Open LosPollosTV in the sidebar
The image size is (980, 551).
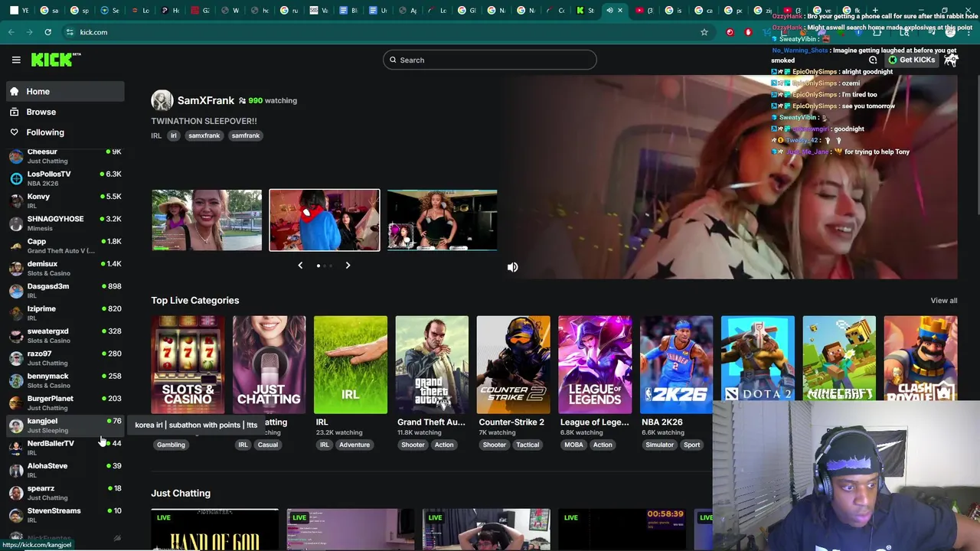(65, 178)
